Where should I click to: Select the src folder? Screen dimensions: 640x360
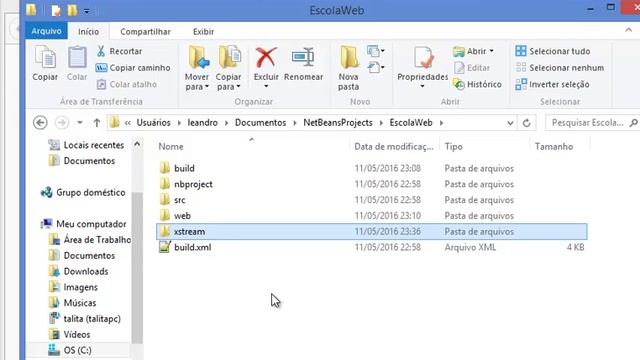click(371, 200)
